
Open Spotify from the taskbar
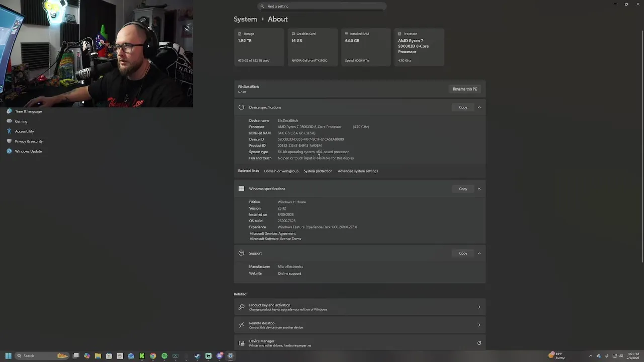[x=164, y=356]
